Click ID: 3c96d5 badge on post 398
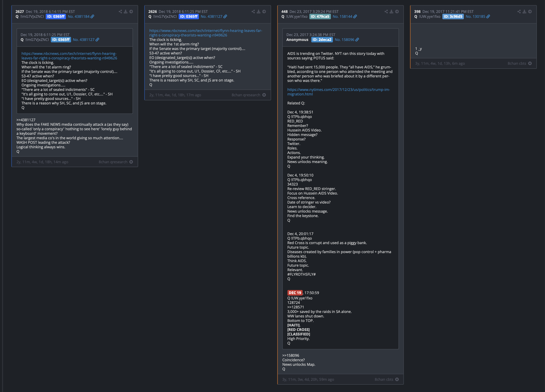The width and height of the screenshot is (545, 392). tap(453, 17)
